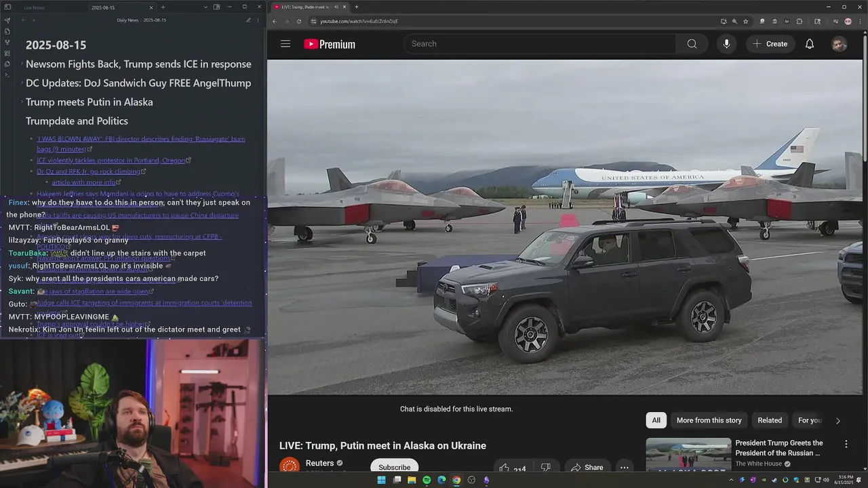Click the Create button
This screenshot has height=488, width=868.
point(770,44)
